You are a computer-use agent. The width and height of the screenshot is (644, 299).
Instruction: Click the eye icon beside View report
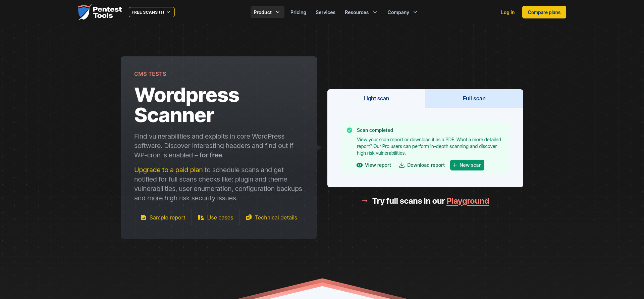[x=360, y=165]
